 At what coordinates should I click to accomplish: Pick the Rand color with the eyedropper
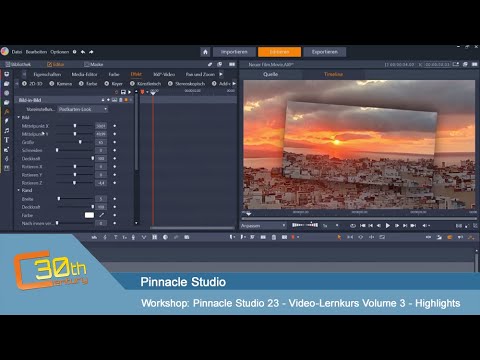pyautogui.click(x=102, y=215)
